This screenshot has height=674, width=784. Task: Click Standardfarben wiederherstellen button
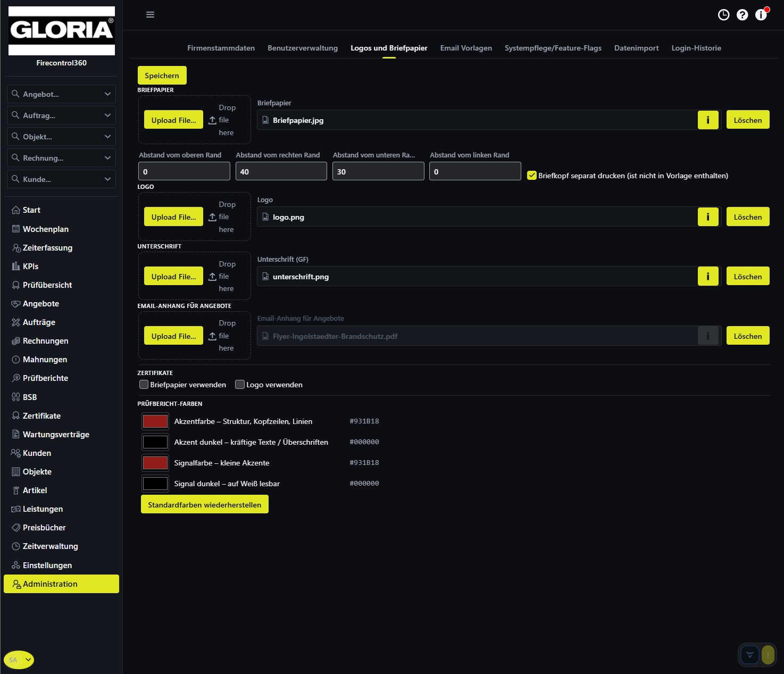[205, 505]
